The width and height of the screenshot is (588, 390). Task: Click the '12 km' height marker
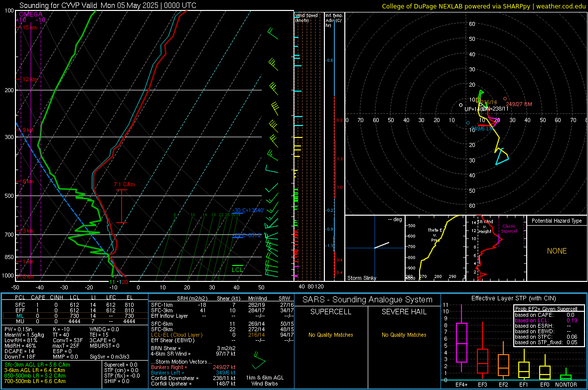(x=29, y=79)
